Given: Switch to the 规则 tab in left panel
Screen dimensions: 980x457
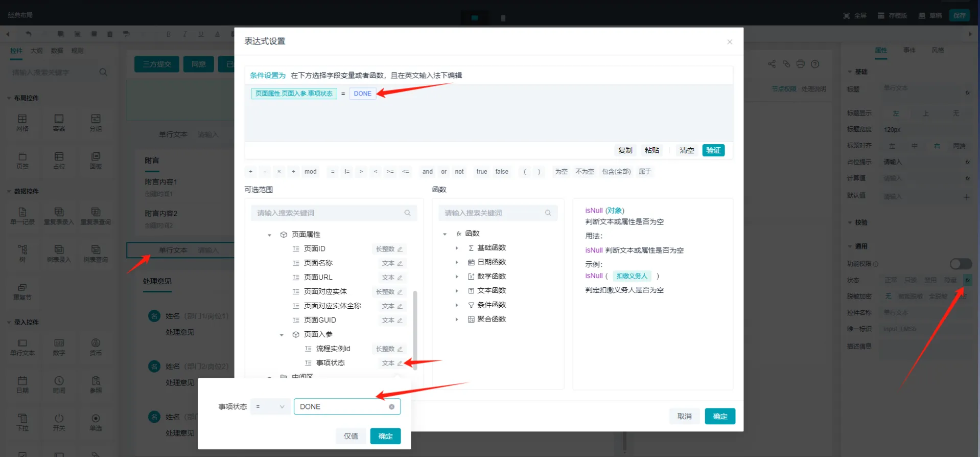Looking at the screenshot, I should [x=77, y=51].
